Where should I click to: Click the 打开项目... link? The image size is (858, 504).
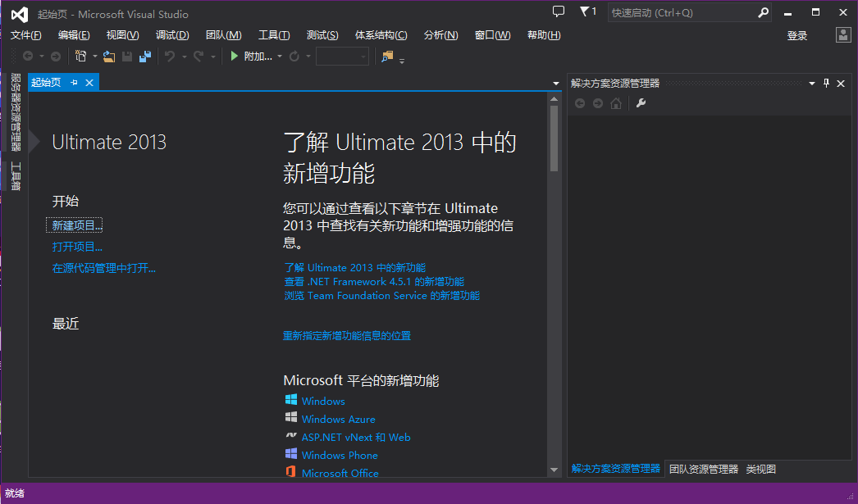click(x=77, y=247)
